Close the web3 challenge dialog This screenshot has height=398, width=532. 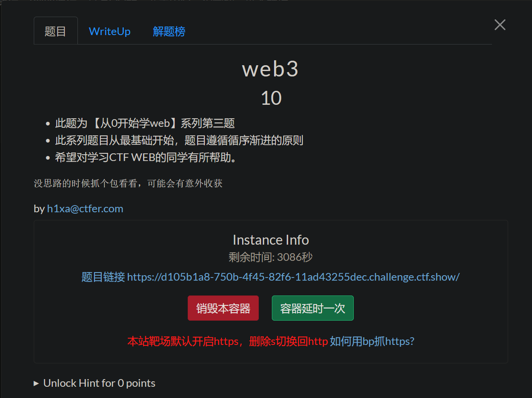coord(500,25)
